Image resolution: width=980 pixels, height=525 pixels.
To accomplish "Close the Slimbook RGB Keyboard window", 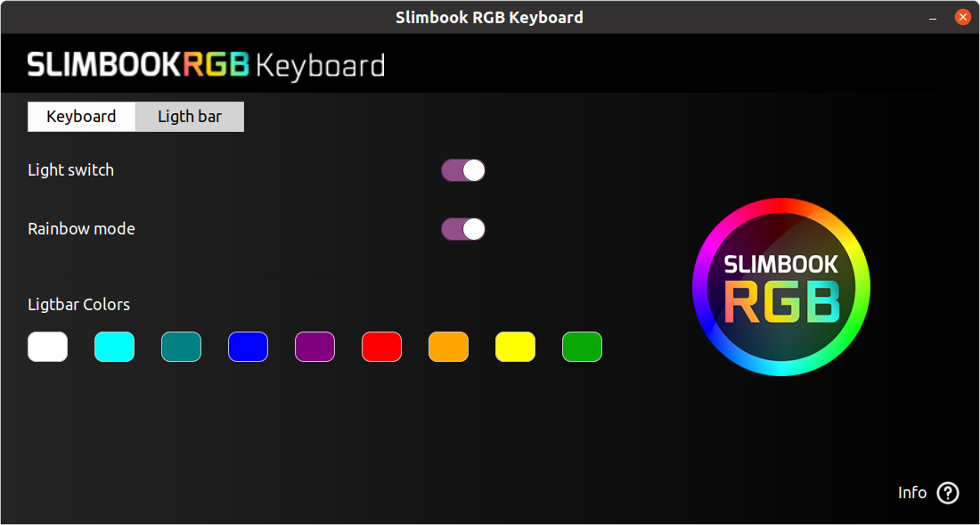I will point(962,17).
